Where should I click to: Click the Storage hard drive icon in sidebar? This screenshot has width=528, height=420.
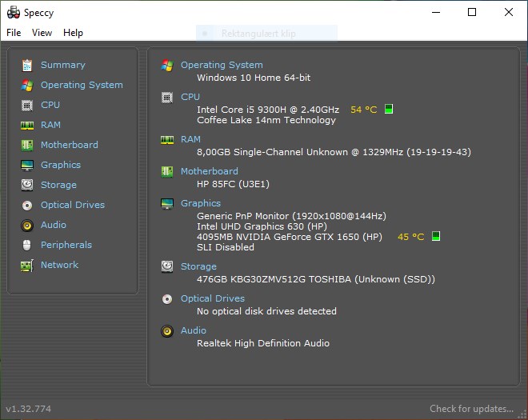coord(27,185)
